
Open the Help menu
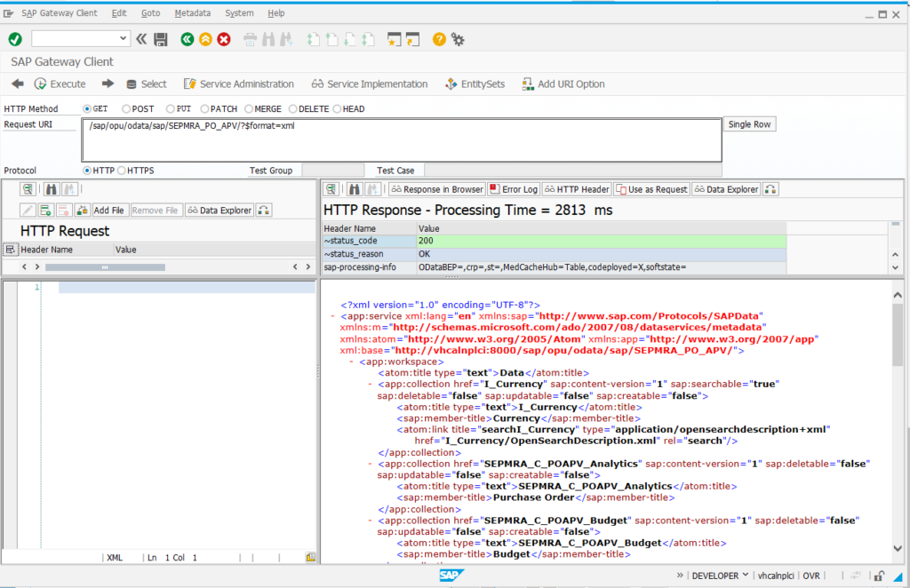275,12
